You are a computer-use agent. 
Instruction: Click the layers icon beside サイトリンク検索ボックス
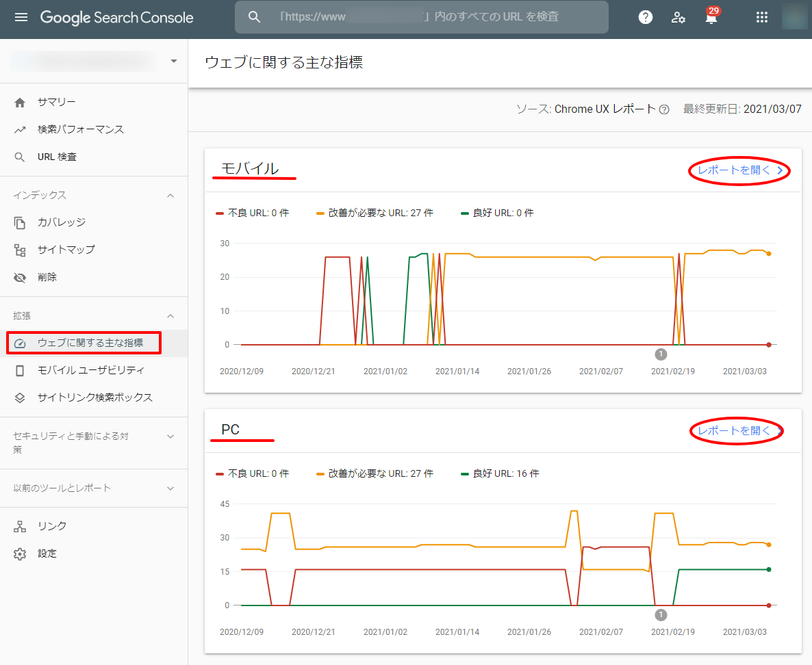pyautogui.click(x=20, y=398)
